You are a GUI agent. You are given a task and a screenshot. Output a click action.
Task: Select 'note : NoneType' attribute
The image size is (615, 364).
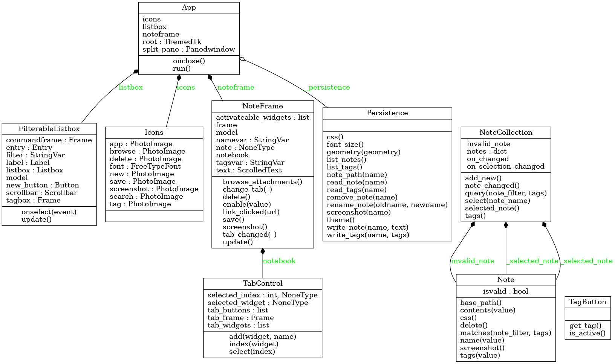tap(245, 148)
